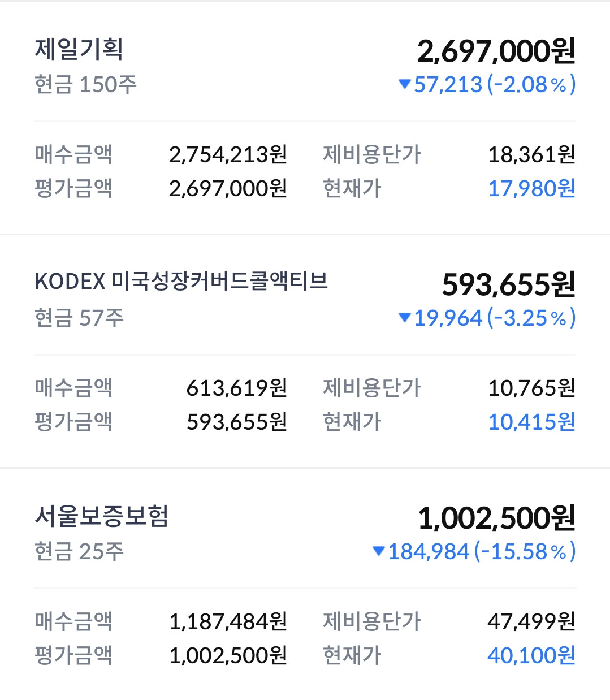Screen dimensions: 610x700
Task: Open KODEX 미국성장커버드콜액티브 holding
Action: [181, 281]
